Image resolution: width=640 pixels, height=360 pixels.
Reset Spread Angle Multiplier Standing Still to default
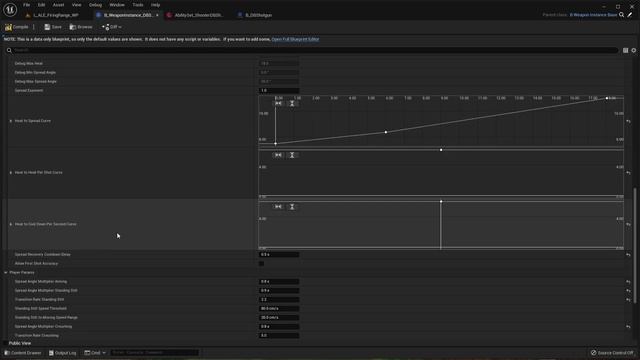(628, 291)
